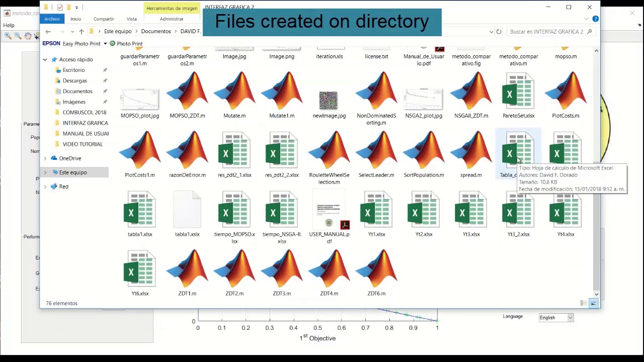Select the PlotCosts.m file icon
This screenshot has height=362, width=644.
coord(566,90)
